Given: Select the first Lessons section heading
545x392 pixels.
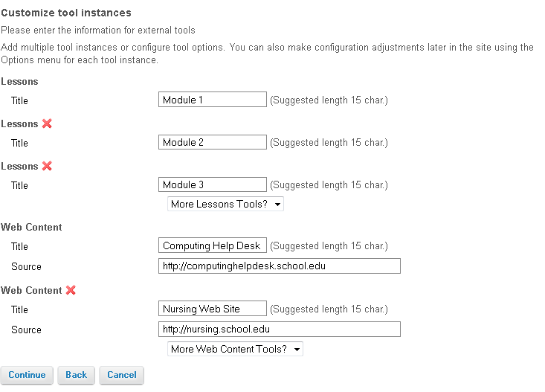Looking at the screenshot, I should point(19,81).
